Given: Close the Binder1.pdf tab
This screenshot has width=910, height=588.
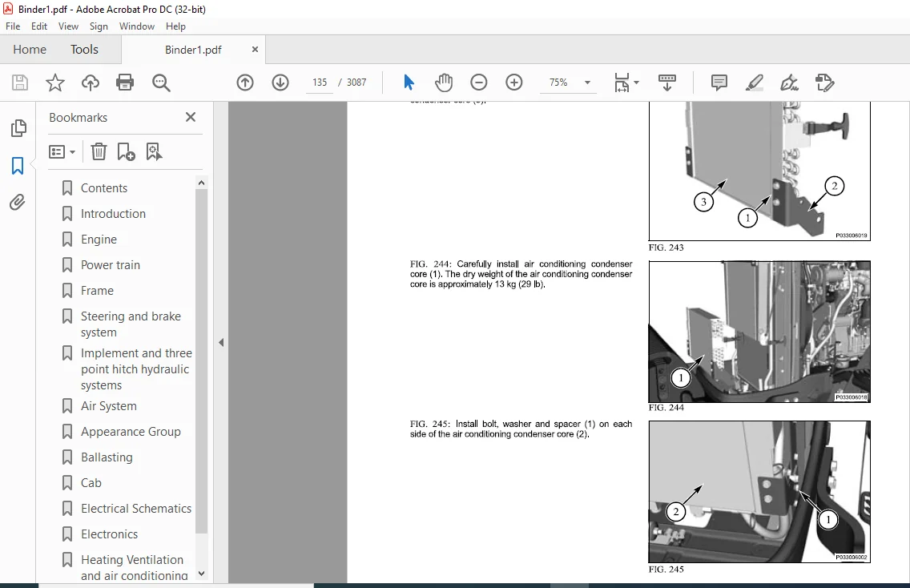Looking at the screenshot, I should click(x=255, y=50).
